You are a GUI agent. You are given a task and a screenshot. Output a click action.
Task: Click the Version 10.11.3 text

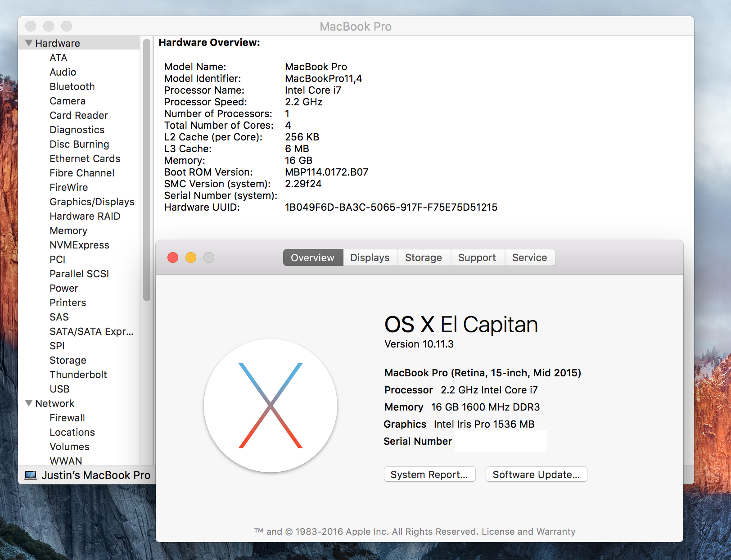(x=419, y=344)
